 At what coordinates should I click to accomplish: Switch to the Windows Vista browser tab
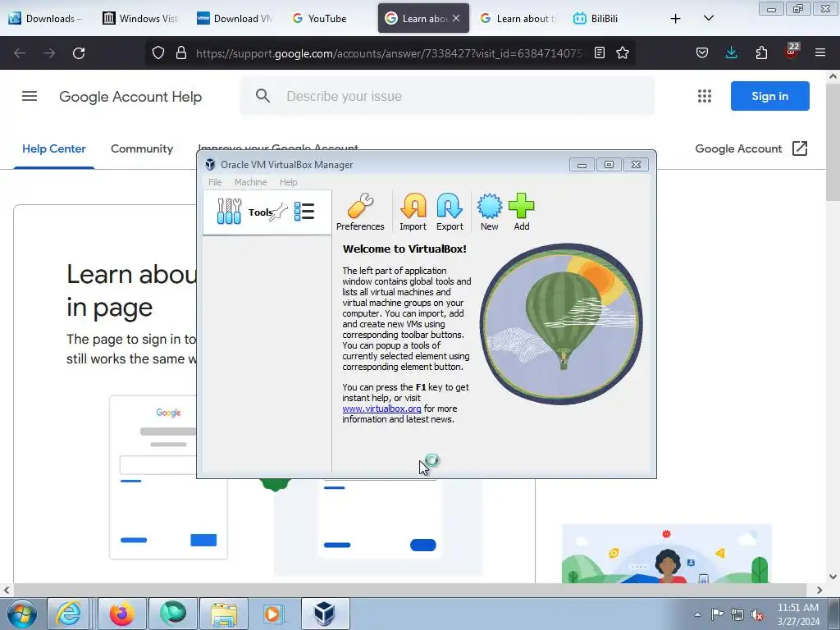coord(140,18)
